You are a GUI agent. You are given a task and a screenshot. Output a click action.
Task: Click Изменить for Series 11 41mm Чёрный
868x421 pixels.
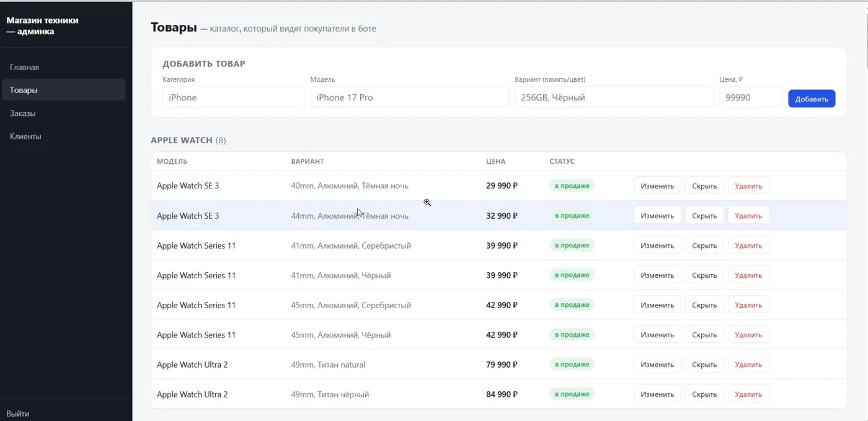tap(657, 275)
